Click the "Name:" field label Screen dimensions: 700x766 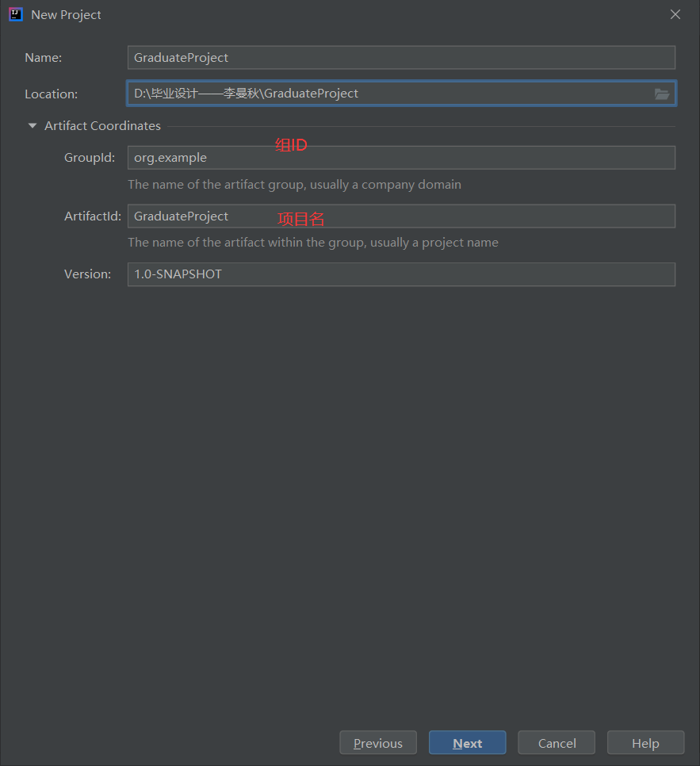click(x=44, y=58)
